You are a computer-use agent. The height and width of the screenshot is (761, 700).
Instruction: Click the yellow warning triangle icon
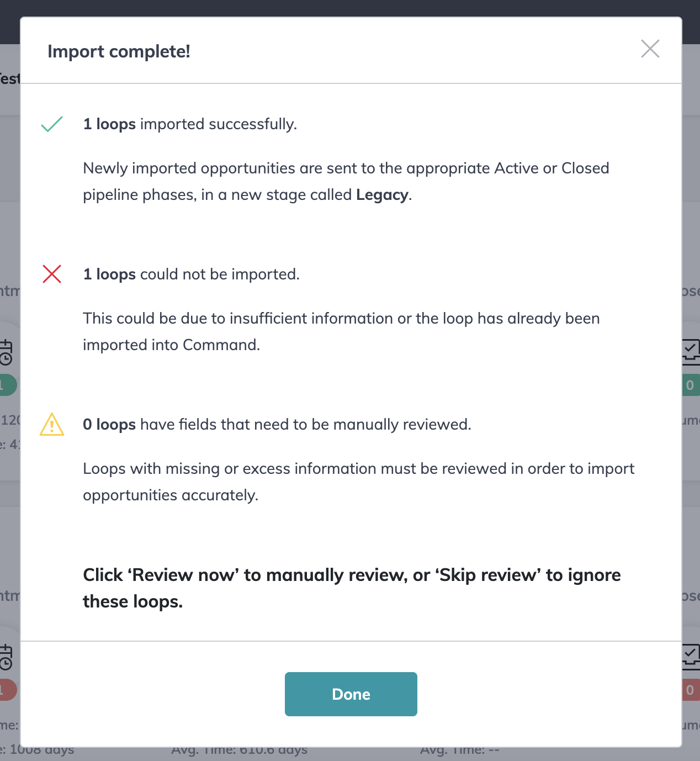pyautogui.click(x=52, y=425)
